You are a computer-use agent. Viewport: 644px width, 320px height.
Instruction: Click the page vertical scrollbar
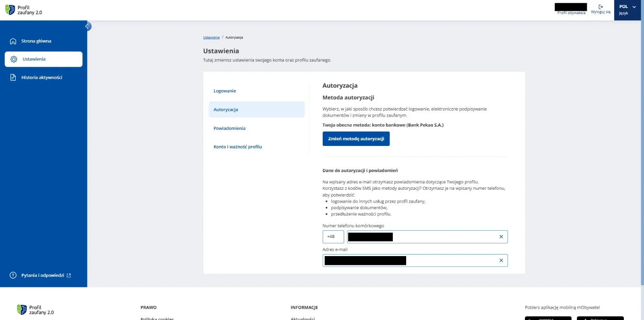[x=642, y=153]
